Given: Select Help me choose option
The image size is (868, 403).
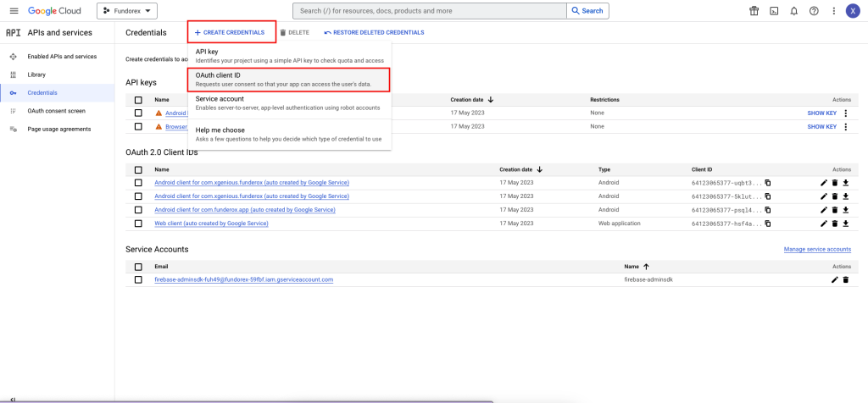Looking at the screenshot, I should 290,135.
